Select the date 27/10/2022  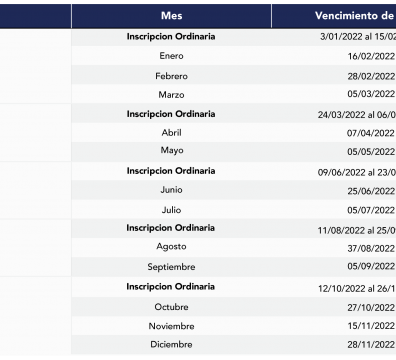coord(371,307)
